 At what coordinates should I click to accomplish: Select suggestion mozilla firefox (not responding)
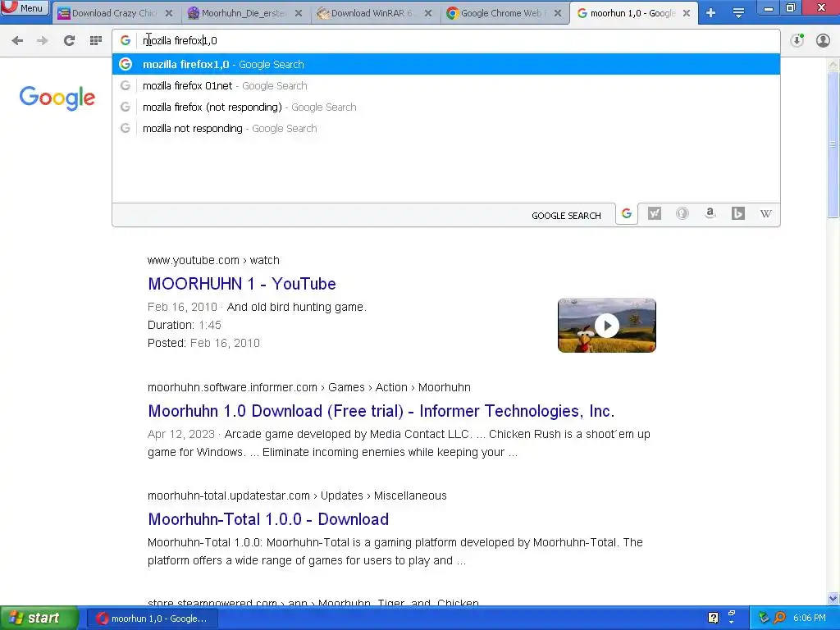(x=445, y=107)
